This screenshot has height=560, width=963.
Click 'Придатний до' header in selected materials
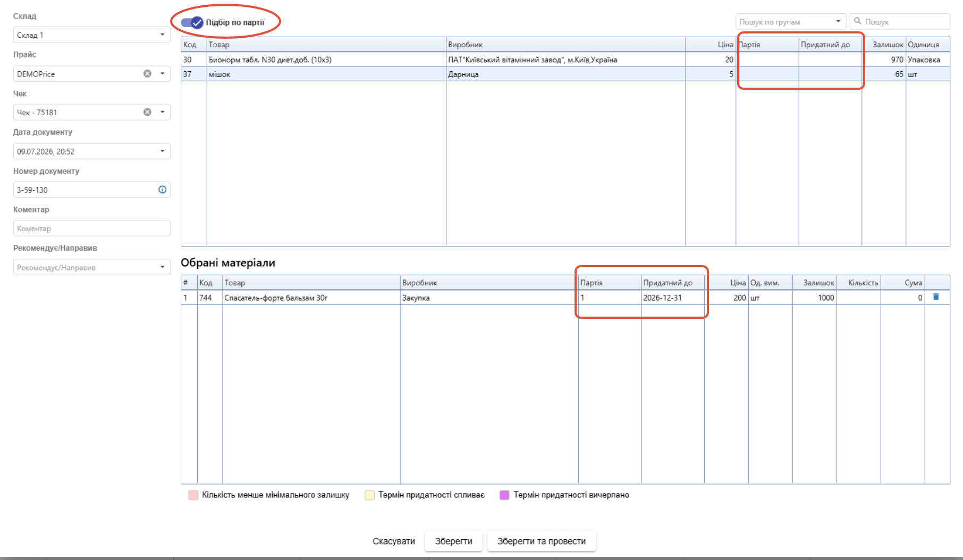point(673,283)
